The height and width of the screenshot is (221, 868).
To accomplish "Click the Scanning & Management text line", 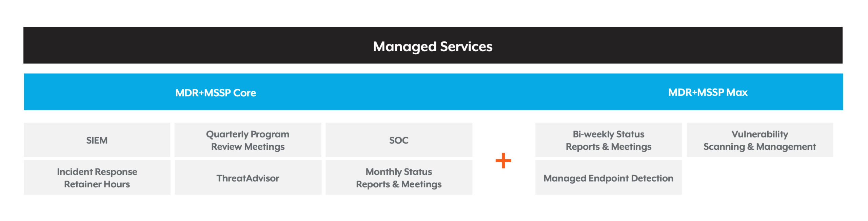I will point(759,147).
